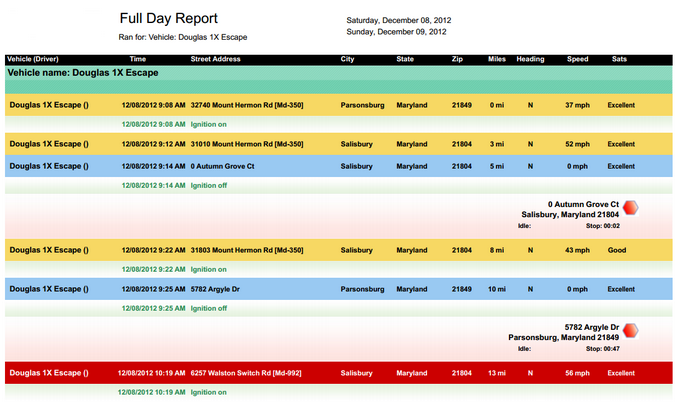
Task: Click the date Sunday, December 09, 2012
Action: click(396, 32)
